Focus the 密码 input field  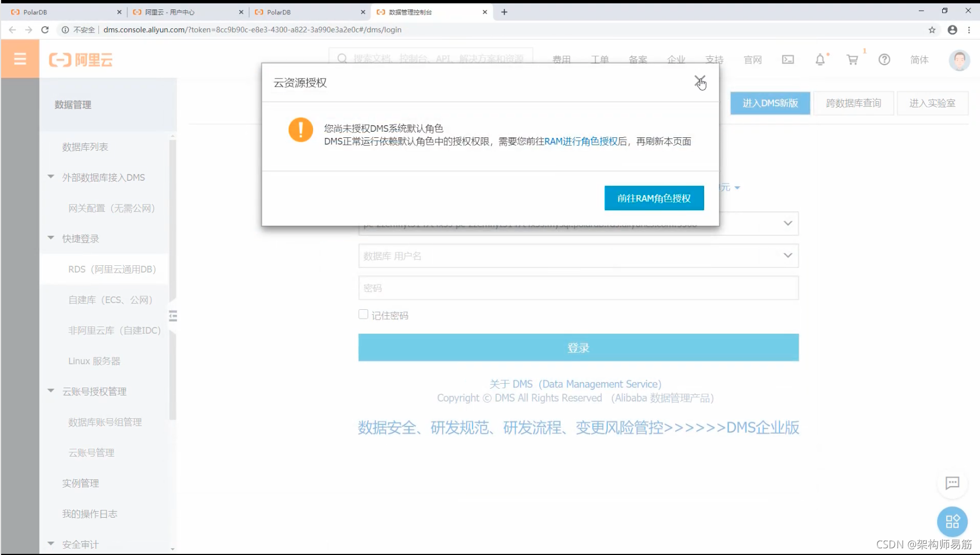[x=578, y=288]
